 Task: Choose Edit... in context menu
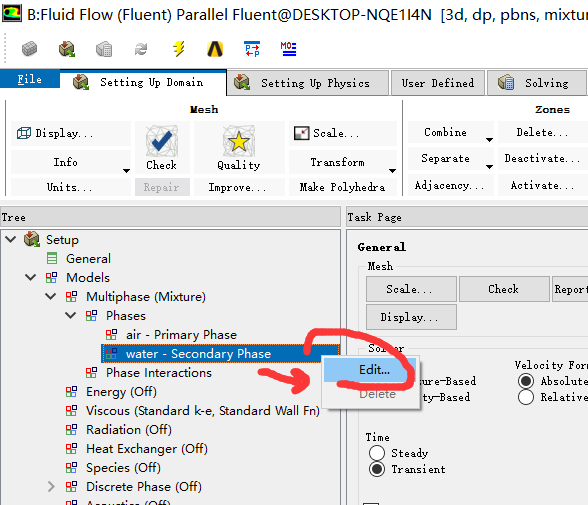pos(370,370)
